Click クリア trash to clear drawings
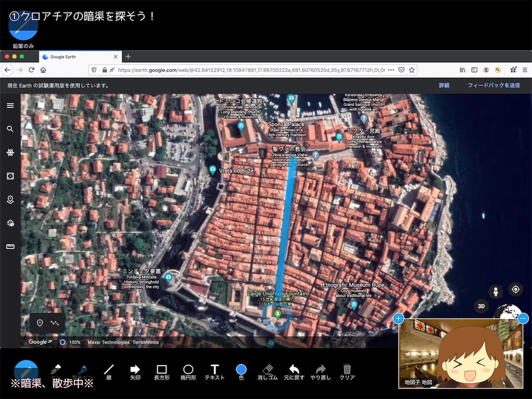The height and width of the screenshot is (399, 532). (x=347, y=372)
